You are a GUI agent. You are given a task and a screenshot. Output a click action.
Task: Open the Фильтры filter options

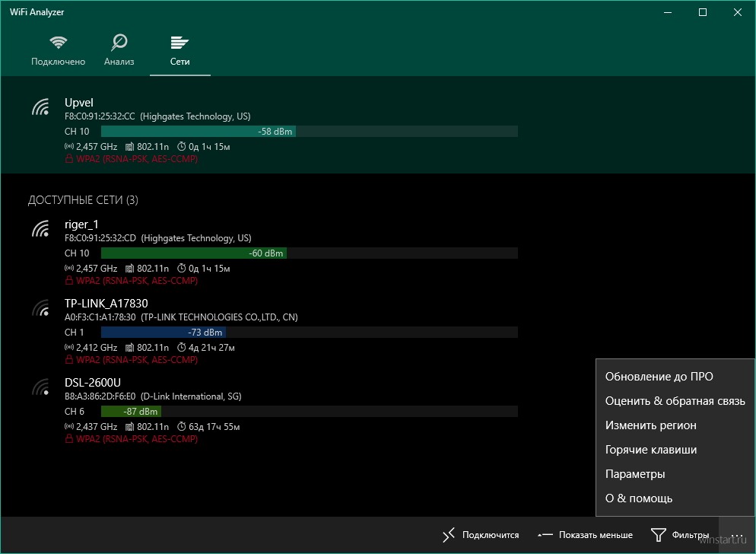[680, 535]
